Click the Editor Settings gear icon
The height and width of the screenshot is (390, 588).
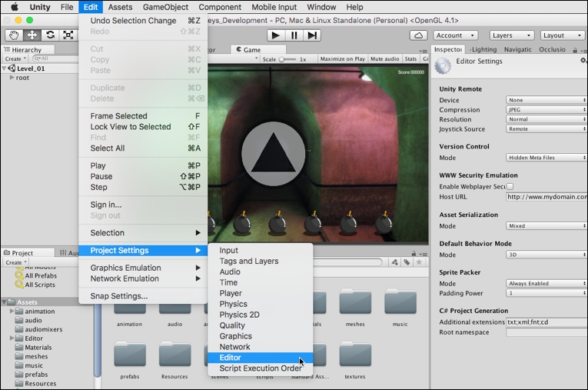[443, 65]
